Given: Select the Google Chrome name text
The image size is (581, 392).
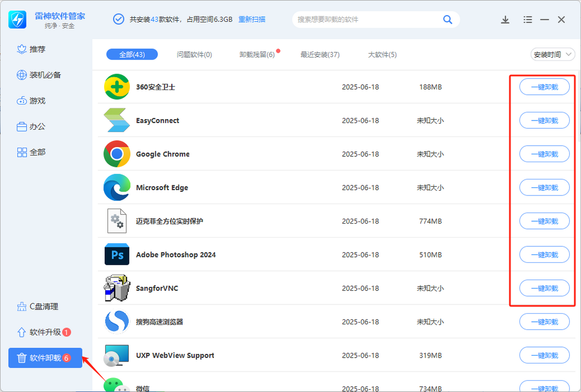Looking at the screenshot, I should 163,154.
